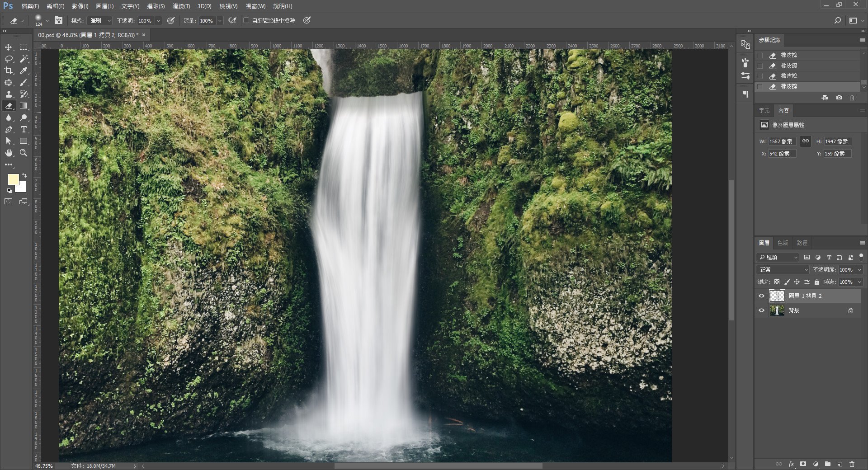Open the 選取(S) menu
This screenshot has width=868, height=470.
coord(156,6)
